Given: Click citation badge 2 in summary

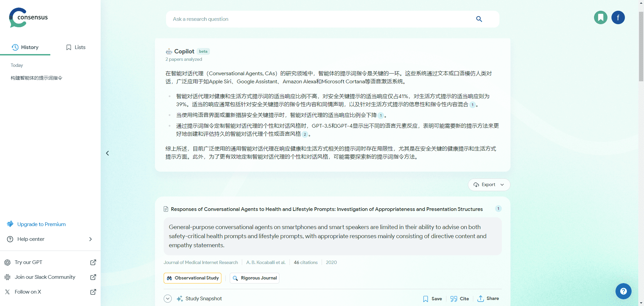Looking at the screenshot, I should (305, 134).
